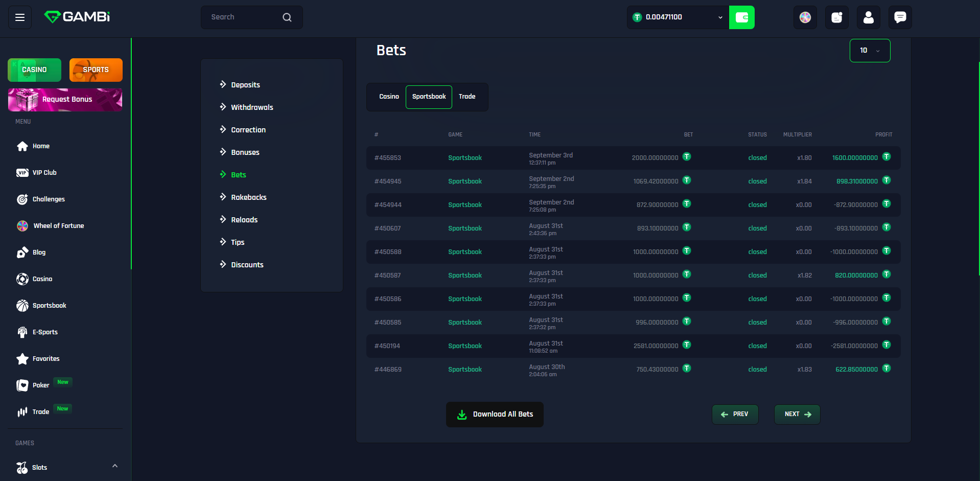Click bet ID #450607
Screen dimensions: 980x481
388,228
